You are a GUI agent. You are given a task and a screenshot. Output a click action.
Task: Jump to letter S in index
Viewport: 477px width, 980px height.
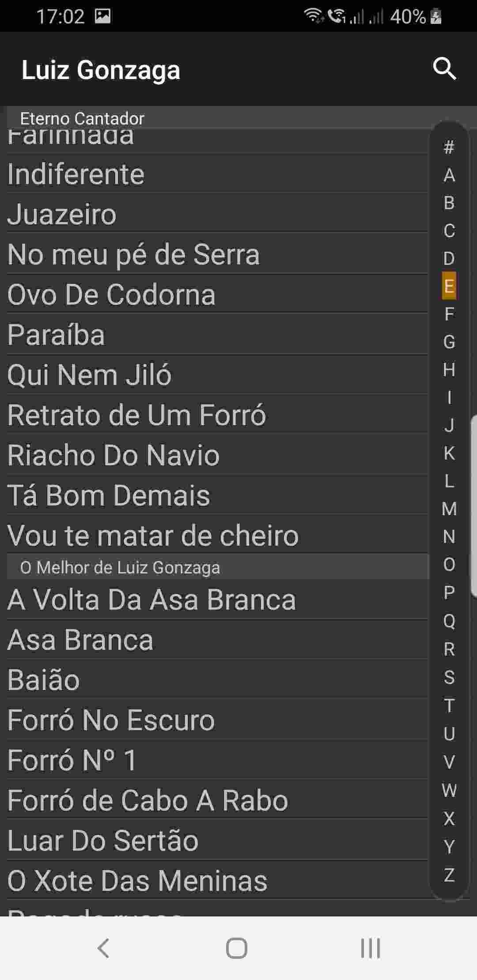(x=449, y=677)
